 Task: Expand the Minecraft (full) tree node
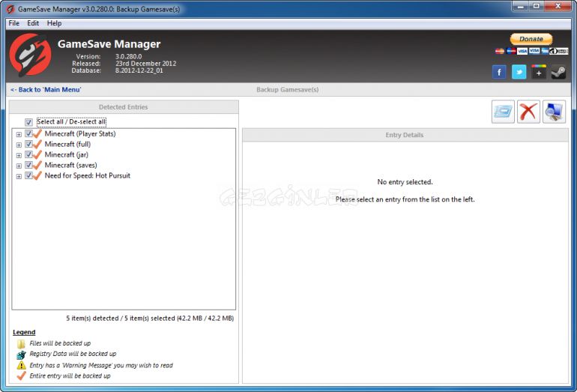tap(19, 145)
